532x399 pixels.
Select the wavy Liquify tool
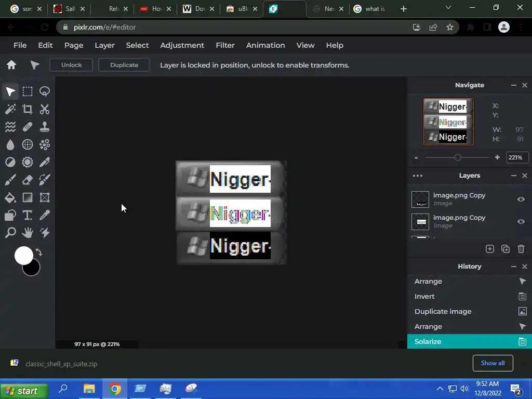tap(10, 127)
